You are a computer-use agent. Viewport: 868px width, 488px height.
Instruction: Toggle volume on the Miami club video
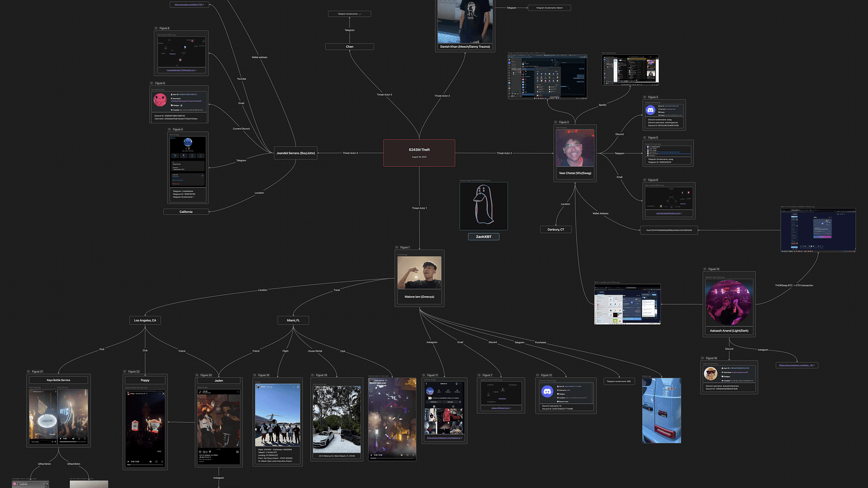click(401, 455)
